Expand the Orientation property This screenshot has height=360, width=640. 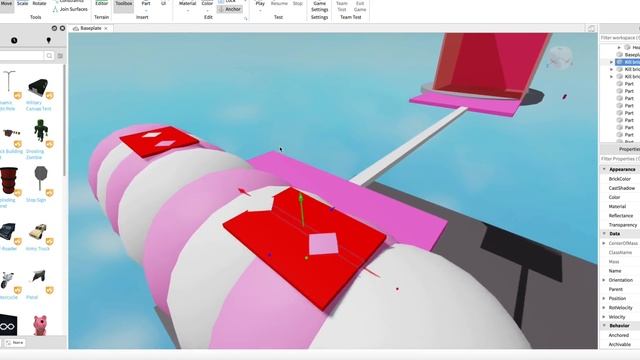[x=604, y=280]
